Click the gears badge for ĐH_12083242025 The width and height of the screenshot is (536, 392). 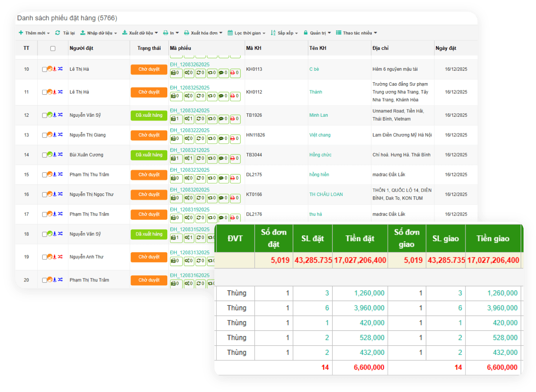(189, 119)
